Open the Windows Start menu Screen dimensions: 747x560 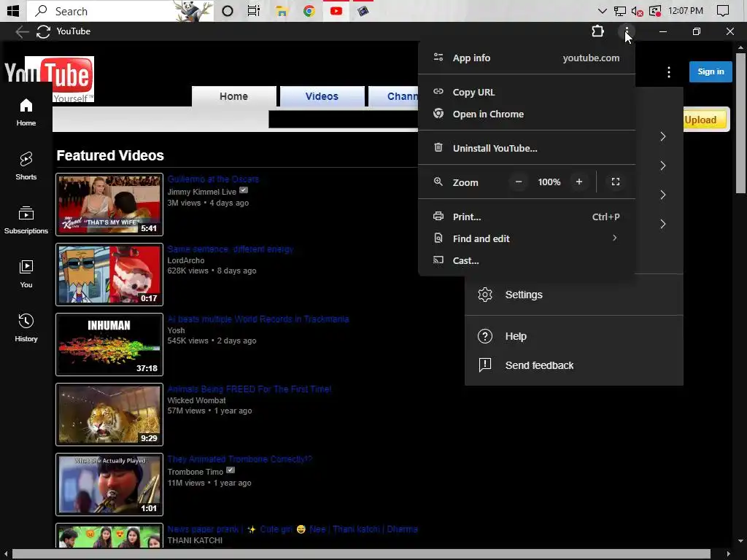coord(13,10)
